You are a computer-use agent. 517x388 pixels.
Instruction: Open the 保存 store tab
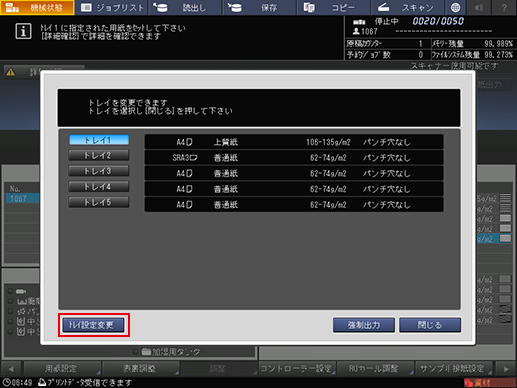(x=259, y=7)
